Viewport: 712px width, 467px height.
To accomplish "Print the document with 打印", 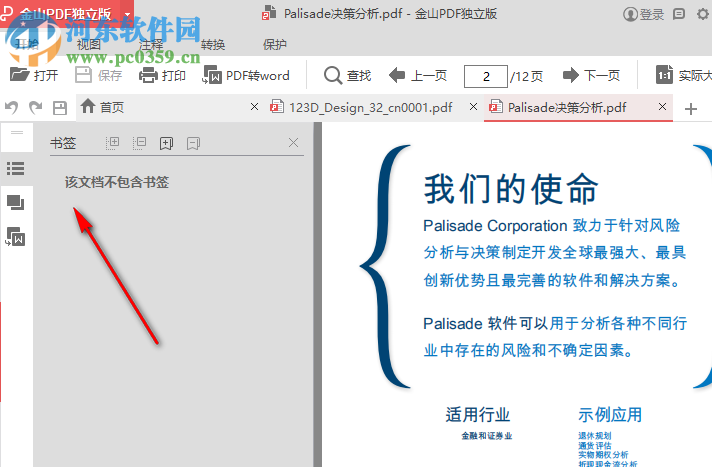I will point(162,75).
